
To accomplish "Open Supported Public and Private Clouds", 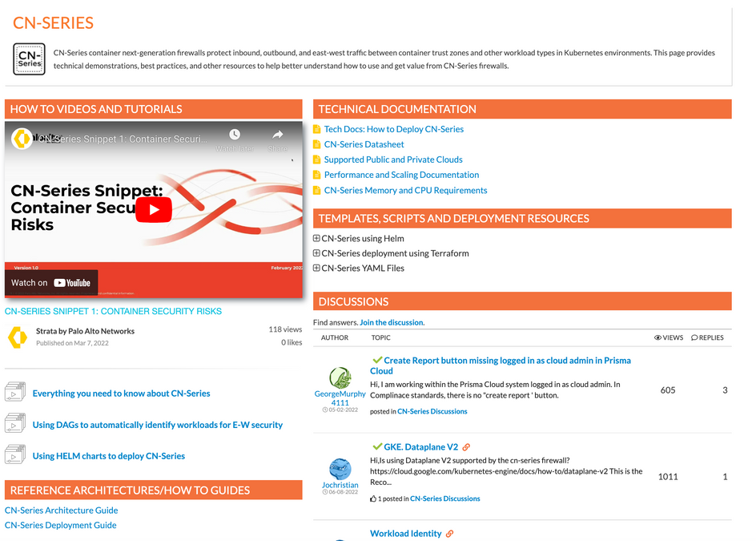I will (x=393, y=159).
